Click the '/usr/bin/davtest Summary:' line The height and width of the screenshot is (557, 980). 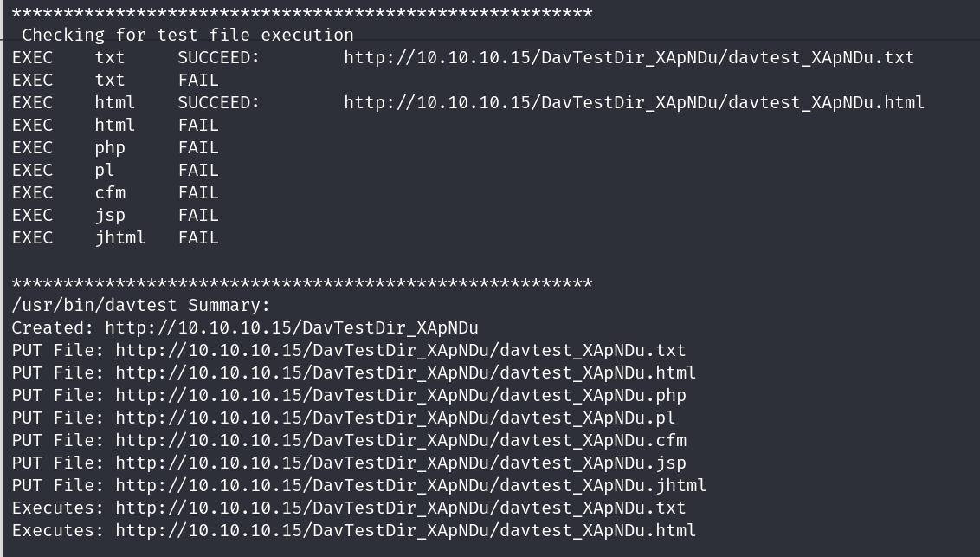(x=141, y=305)
